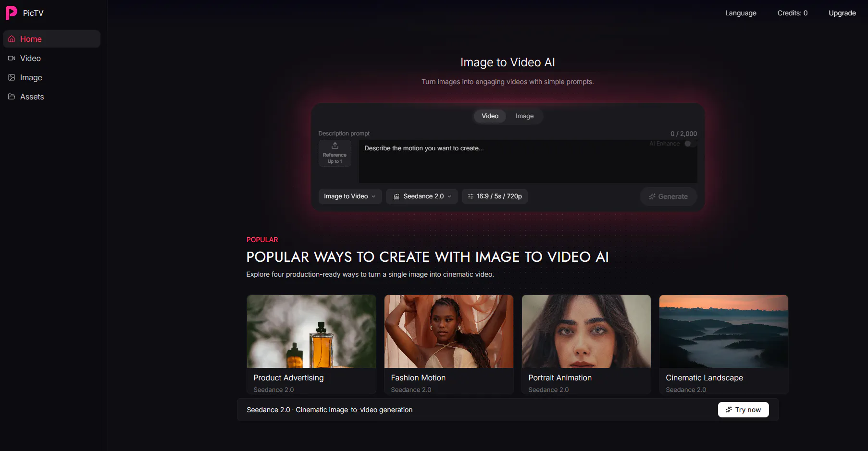Open the 16:9 / 5s / 720p settings
868x451 pixels.
495,196
